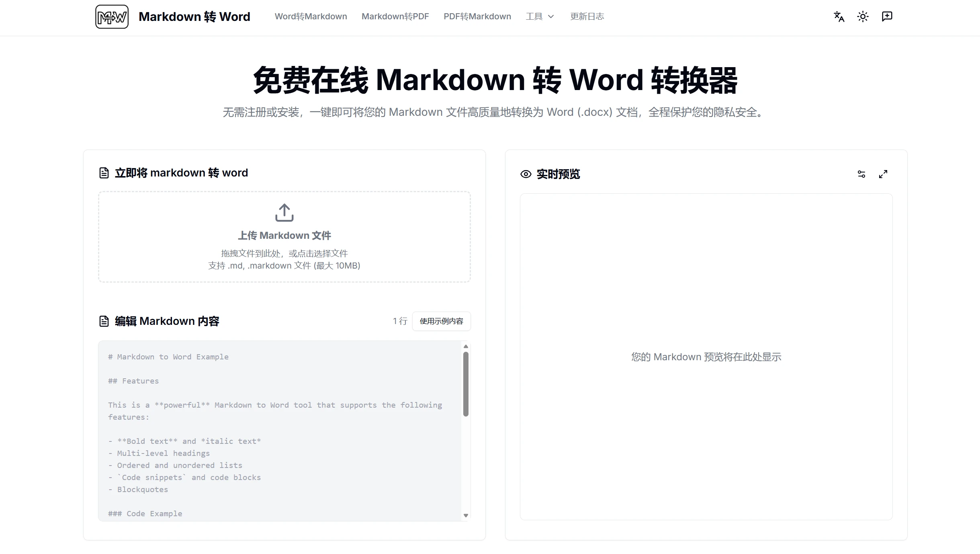
Task: Click the MW logo icon
Action: point(112,16)
